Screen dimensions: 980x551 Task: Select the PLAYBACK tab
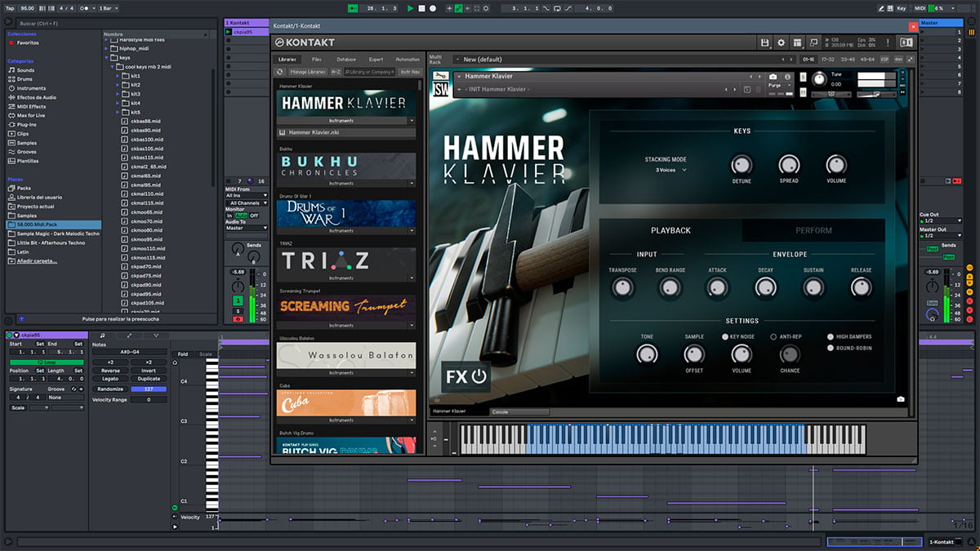coord(670,230)
